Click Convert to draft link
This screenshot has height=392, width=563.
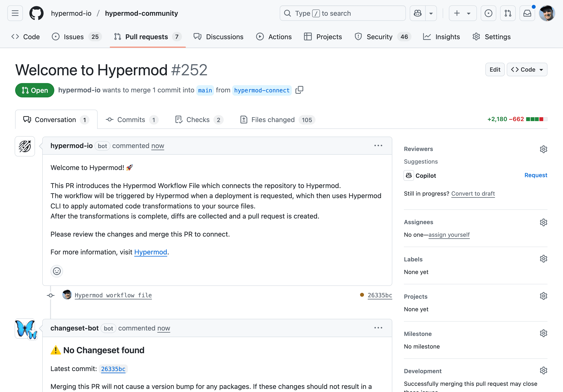coord(473,193)
